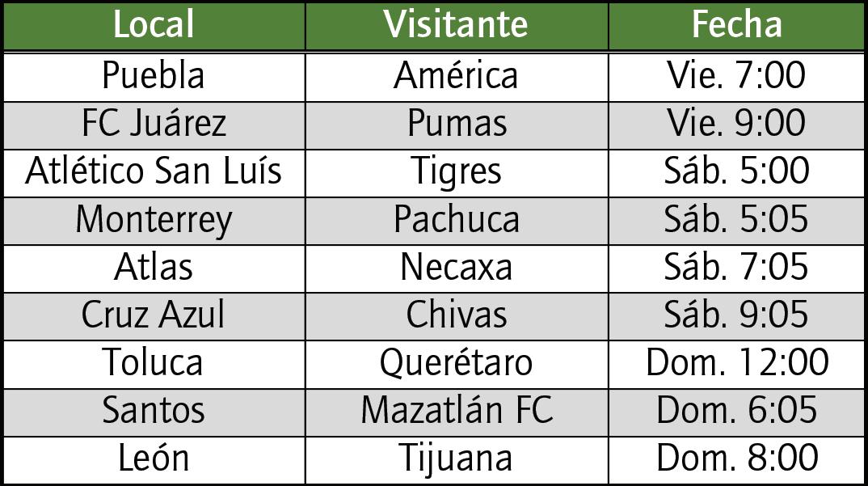Select the Dom. 12:00 date cell
Screen dimensions: 868x486
point(736,365)
